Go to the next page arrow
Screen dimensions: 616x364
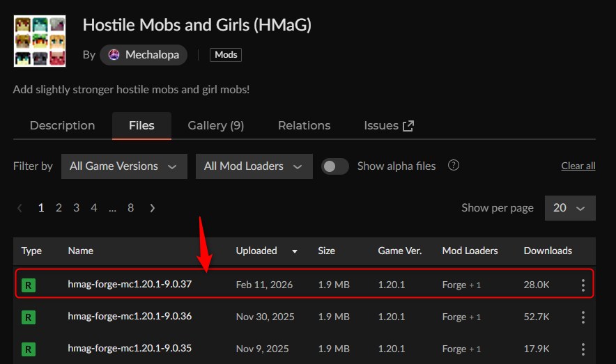point(153,208)
